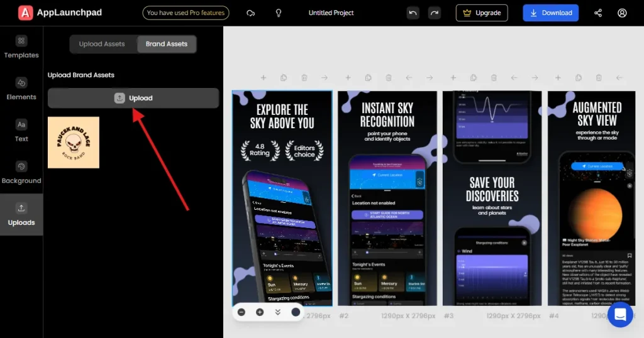Expand the double-chevron canvas options
The height and width of the screenshot is (338, 644).
pos(277,312)
